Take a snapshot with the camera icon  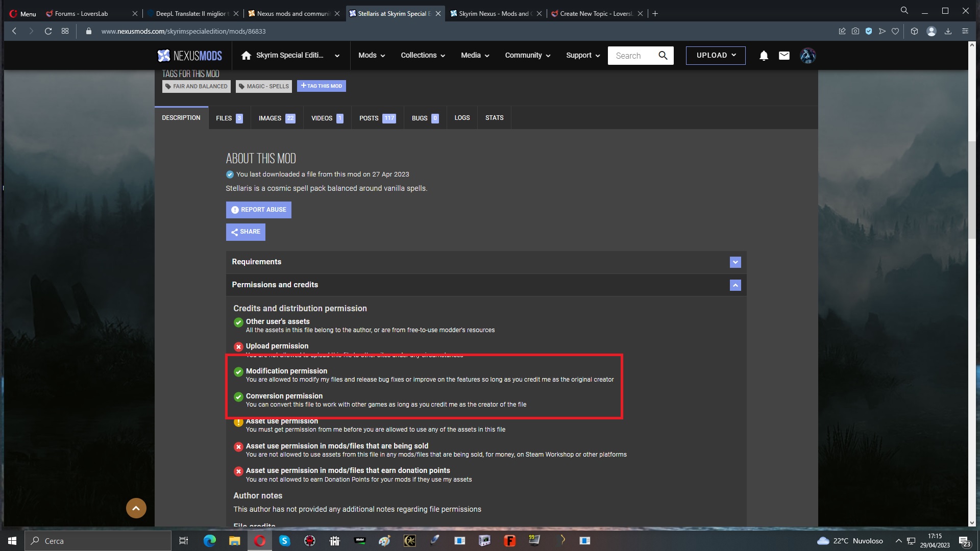[855, 31]
